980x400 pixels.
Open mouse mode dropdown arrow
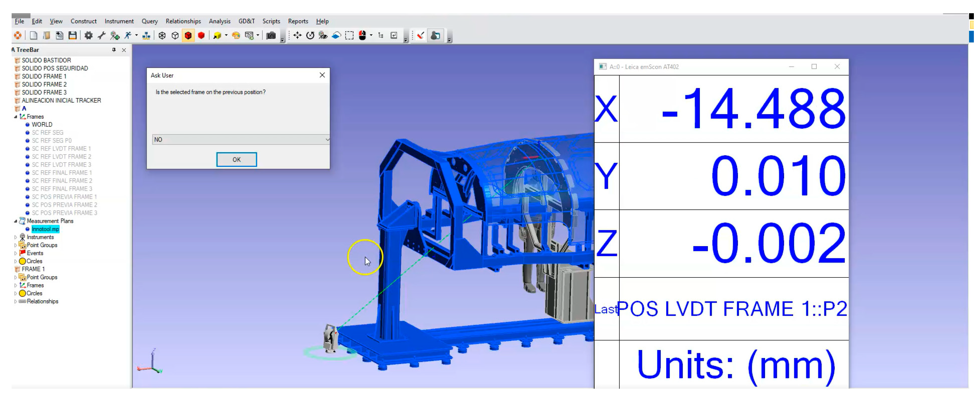371,36
